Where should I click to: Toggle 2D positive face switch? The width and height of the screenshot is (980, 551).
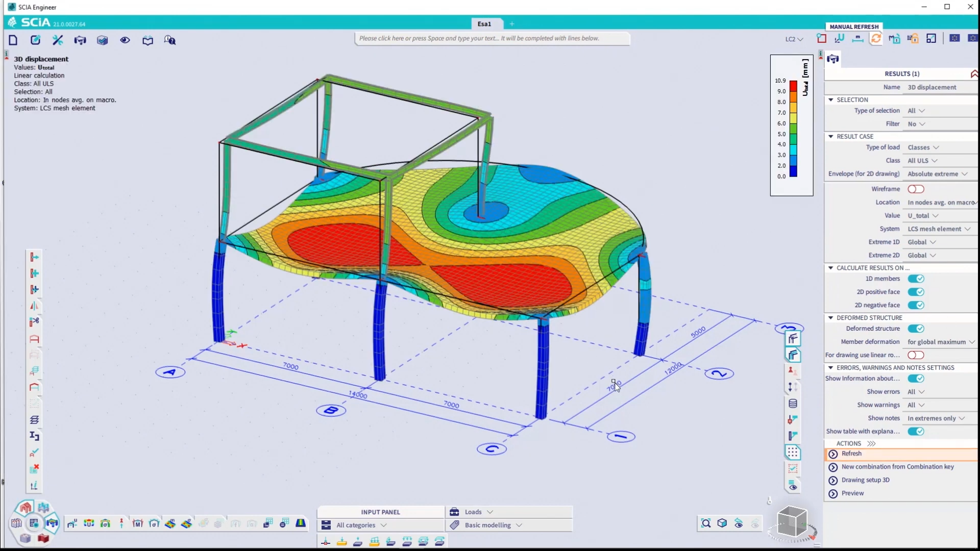pyautogui.click(x=916, y=292)
